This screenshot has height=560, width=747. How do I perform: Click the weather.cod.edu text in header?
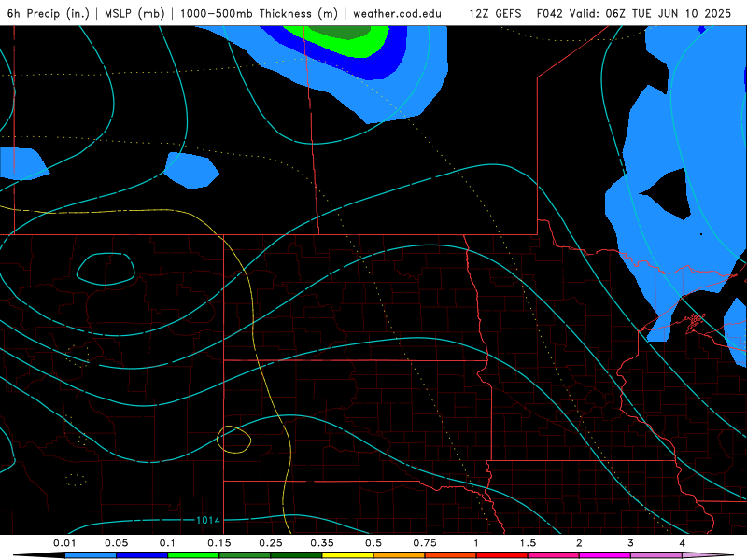[398, 13]
